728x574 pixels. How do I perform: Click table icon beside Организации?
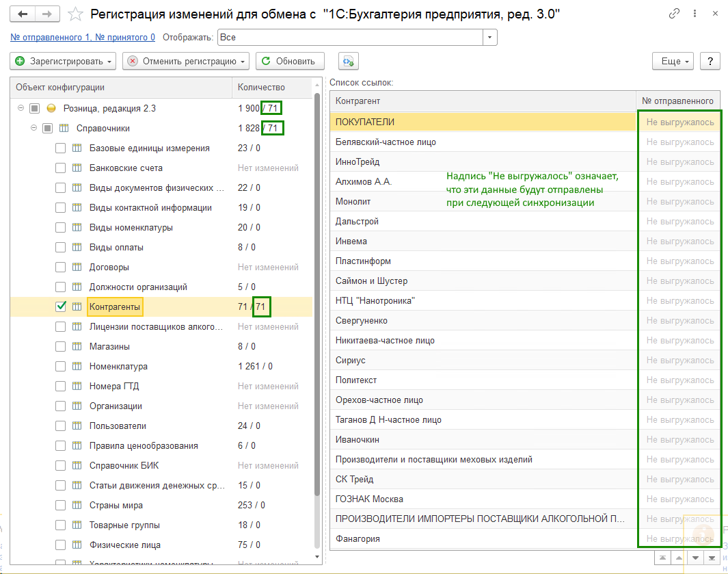pyautogui.click(x=77, y=406)
